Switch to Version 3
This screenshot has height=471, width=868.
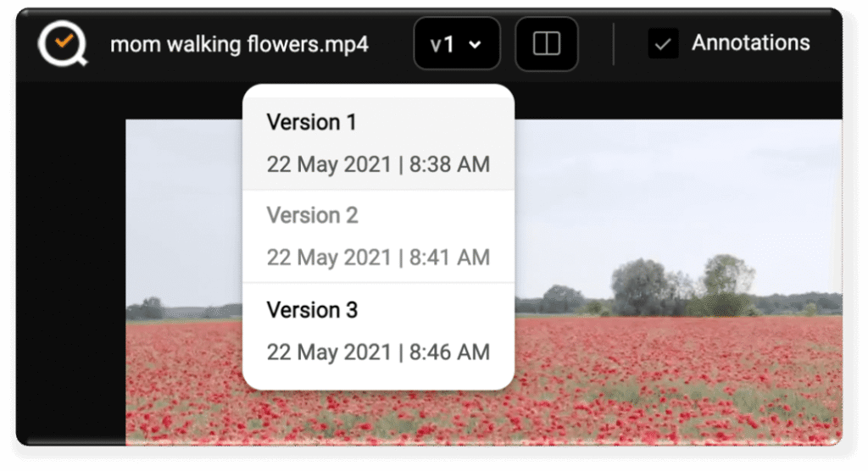(x=312, y=310)
